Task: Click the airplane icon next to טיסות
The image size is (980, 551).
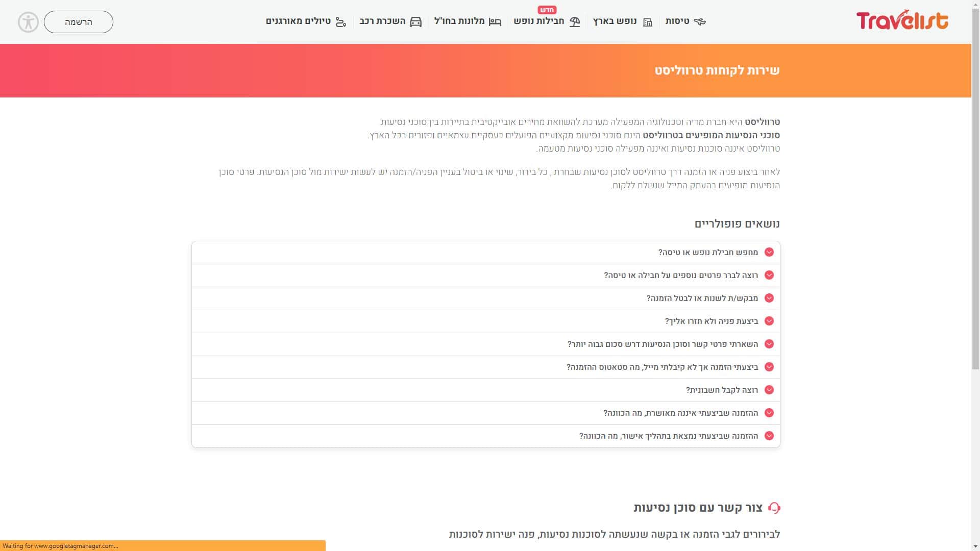Action: click(x=700, y=22)
